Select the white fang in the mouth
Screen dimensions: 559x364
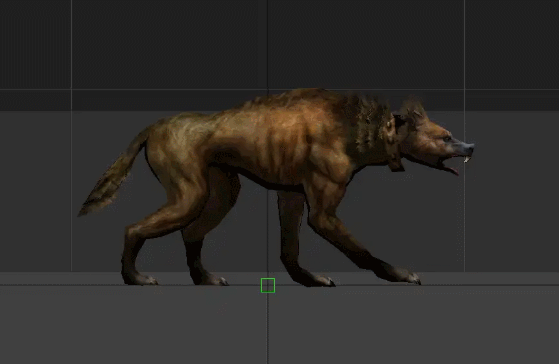(x=466, y=159)
